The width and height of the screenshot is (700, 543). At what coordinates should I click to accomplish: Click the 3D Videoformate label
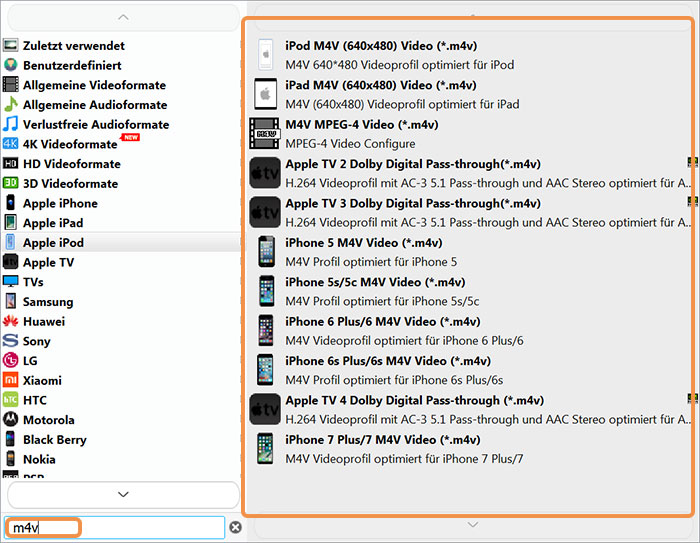[71, 183]
